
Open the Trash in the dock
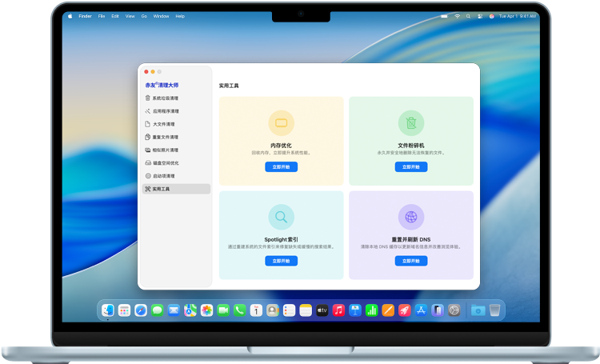pos(496,310)
